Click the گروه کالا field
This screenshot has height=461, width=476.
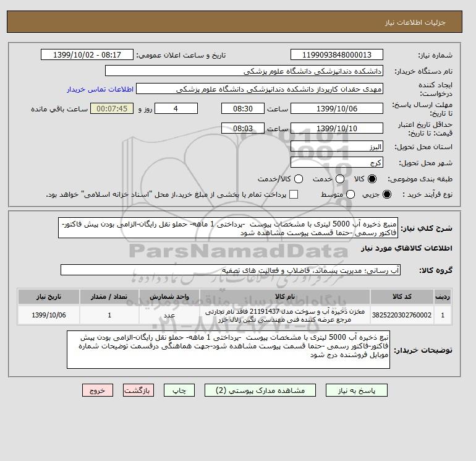point(231,270)
